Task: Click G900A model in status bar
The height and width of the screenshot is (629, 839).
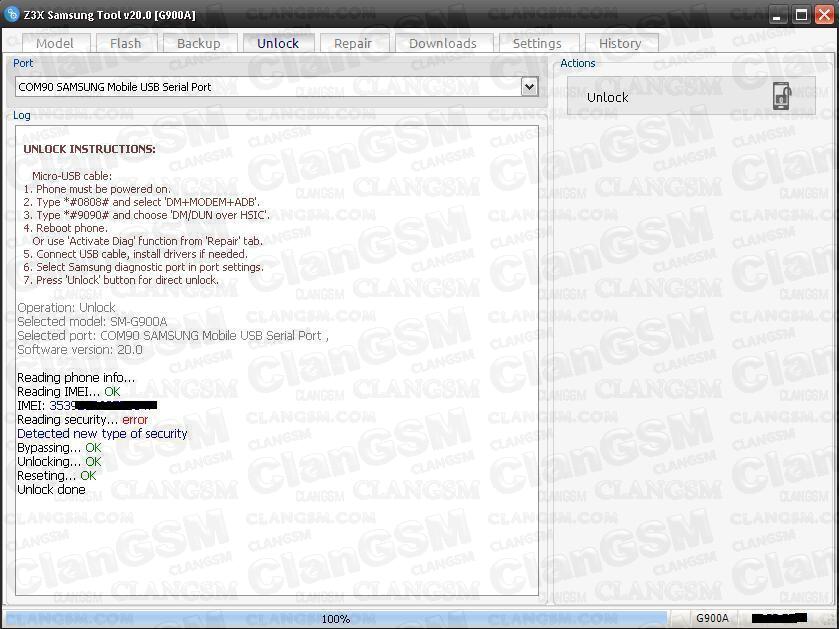Action: tap(712, 618)
